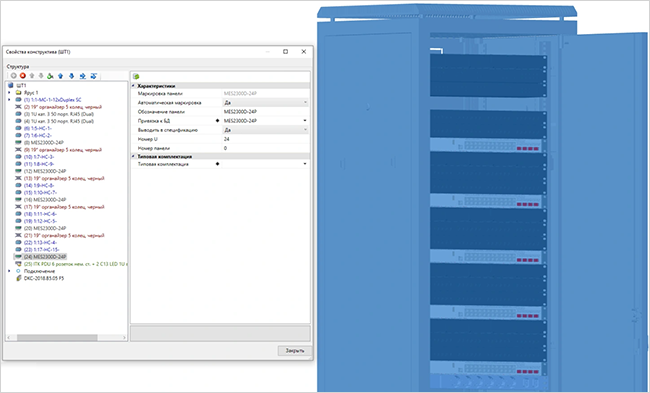650x393 pixels.
Task: Click the top switch in the 3D rack view
Action: tap(486, 145)
